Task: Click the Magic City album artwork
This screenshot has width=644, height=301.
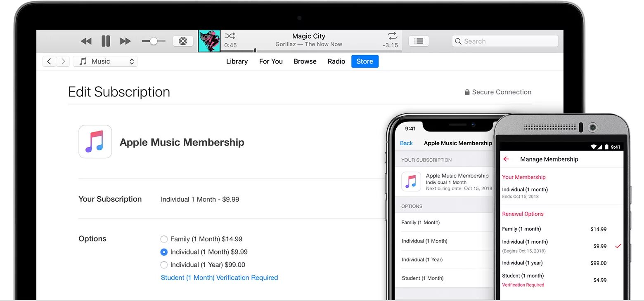Action: 209,41
